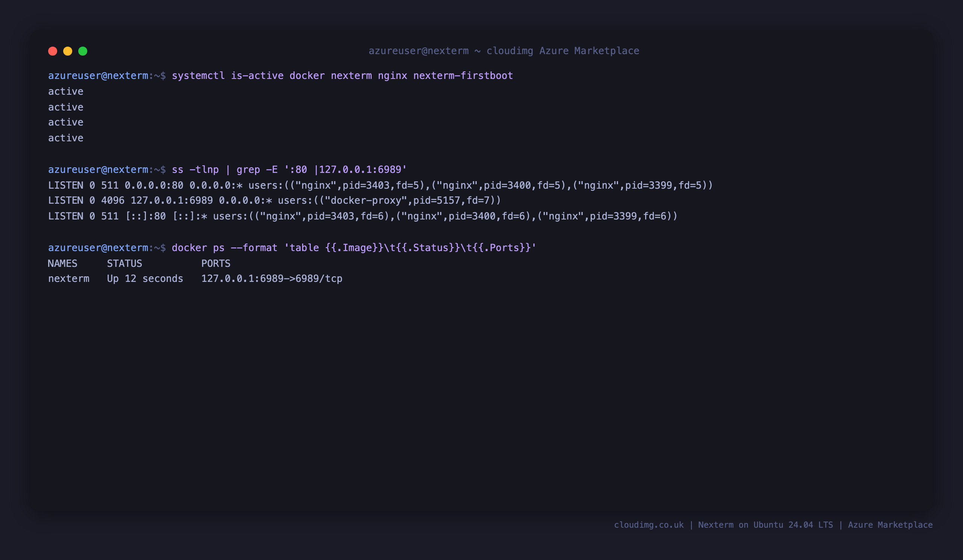
Task: Click the 'azureuser@nexterm' prompt before docker ps command
Action: (98, 248)
